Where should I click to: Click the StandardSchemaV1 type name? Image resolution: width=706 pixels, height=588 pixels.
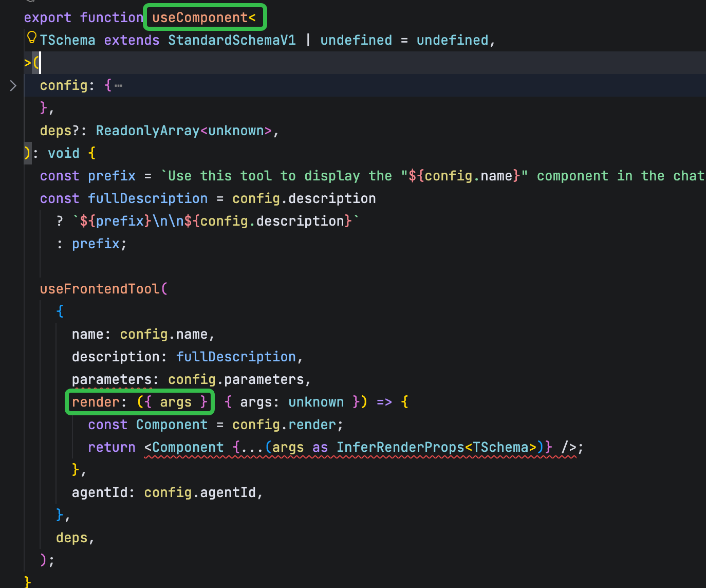232,40
